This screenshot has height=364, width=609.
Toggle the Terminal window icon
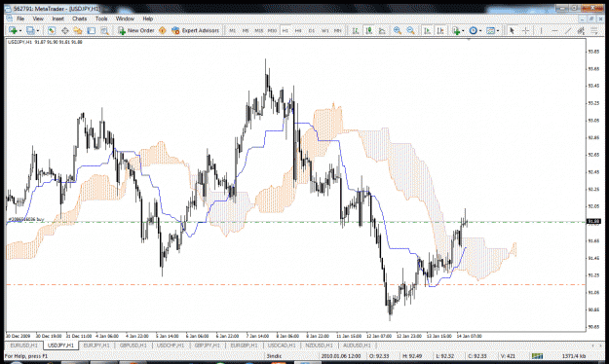(x=92, y=30)
